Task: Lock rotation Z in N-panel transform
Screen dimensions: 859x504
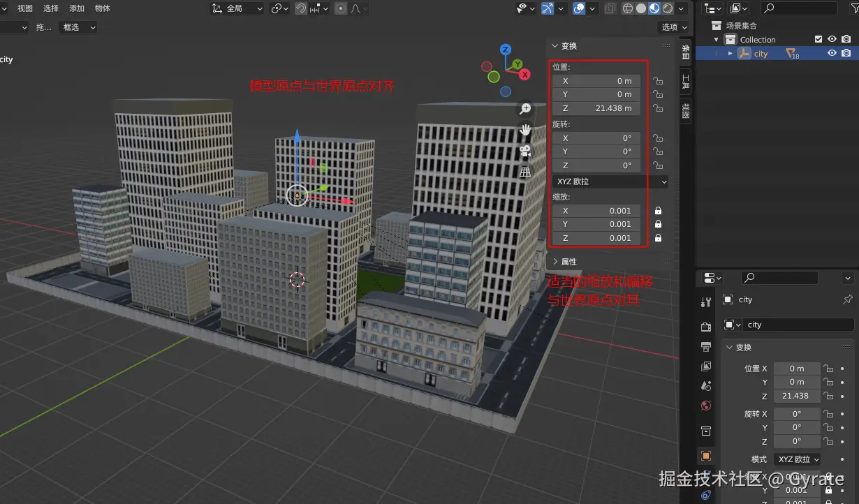Action: [x=658, y=165]
